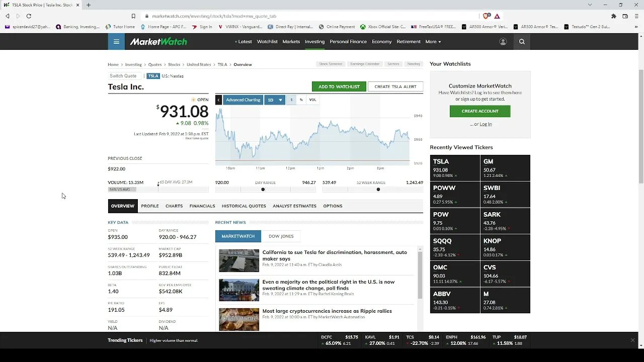Open the user account profile icon

(x=503, y=42)
